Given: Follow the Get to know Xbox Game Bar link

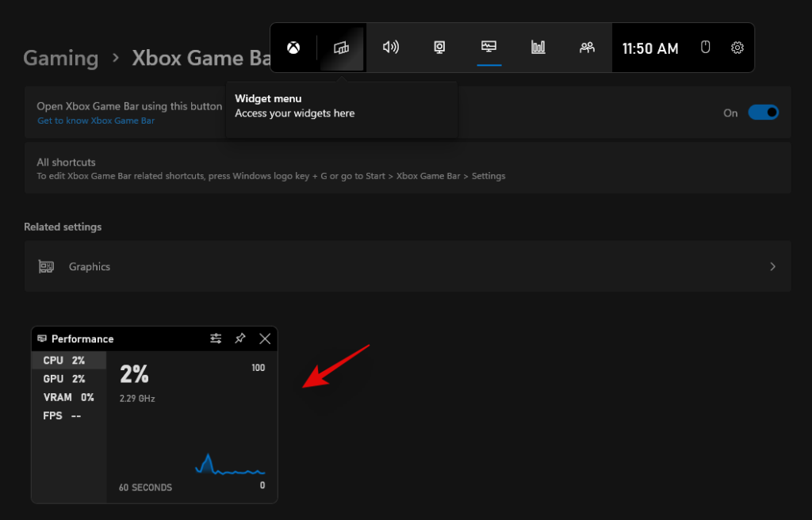Looking at the screenshot, I should [x=96, y=120].
